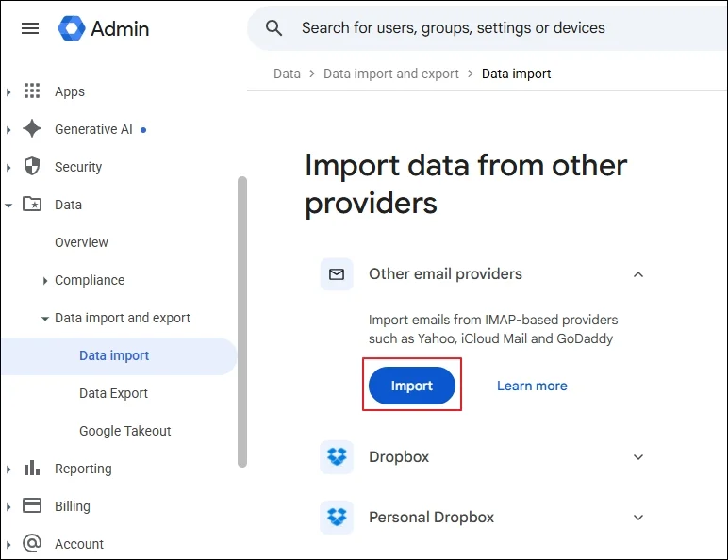Open Account in the sidebar
The width and height of the screenshot is (728, 560).
pos(79,544)
